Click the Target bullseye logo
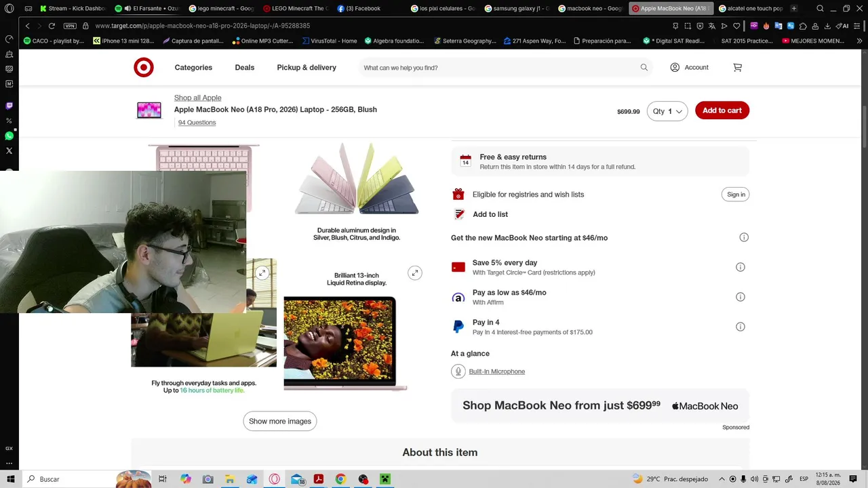The height and width of the screenshot is (488, 868). 144,67
